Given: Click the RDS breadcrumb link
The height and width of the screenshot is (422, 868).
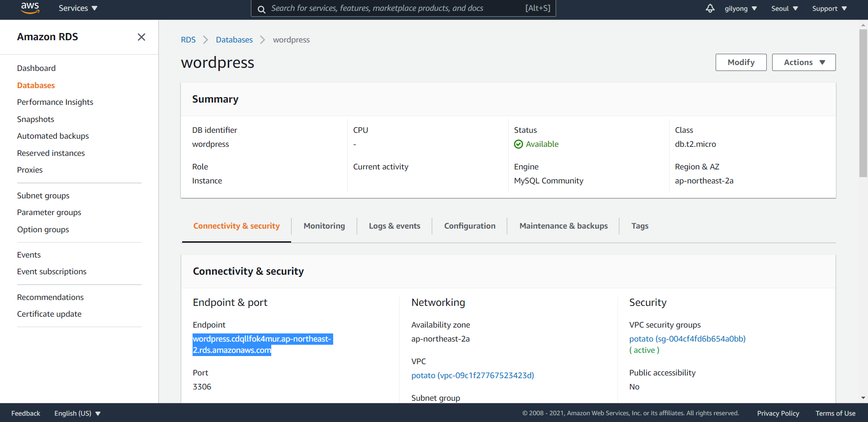Looking at the screenshot, I should pos(188,40).
